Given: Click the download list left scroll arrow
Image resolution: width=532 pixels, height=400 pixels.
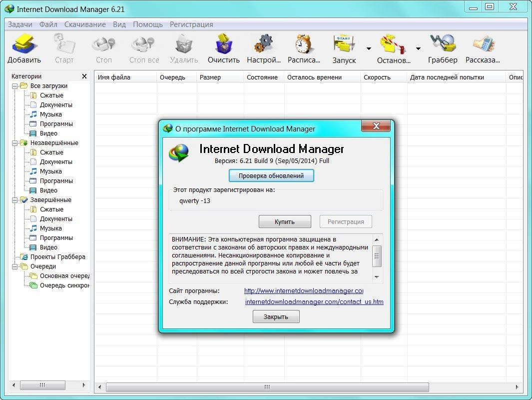Looking at the screenshot, I should click(99, 387).
